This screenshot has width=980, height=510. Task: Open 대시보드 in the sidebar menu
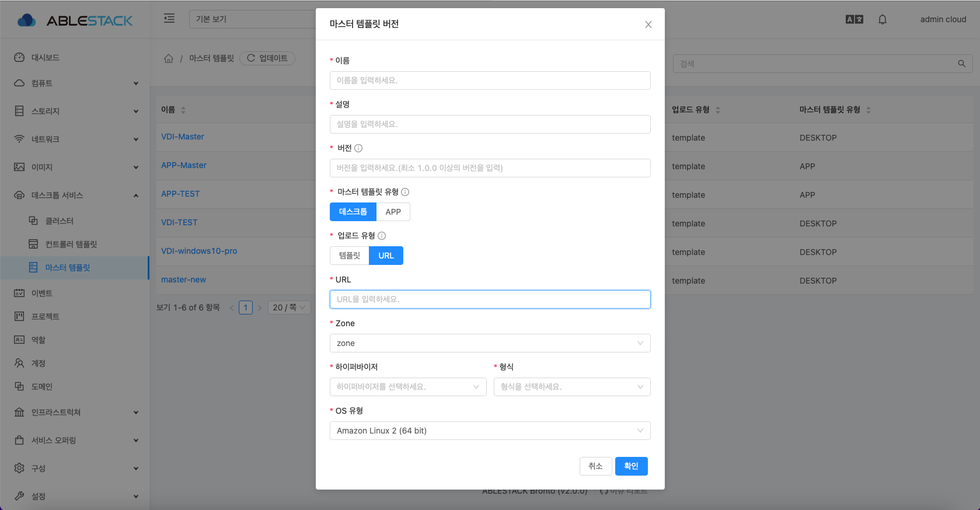46,58
